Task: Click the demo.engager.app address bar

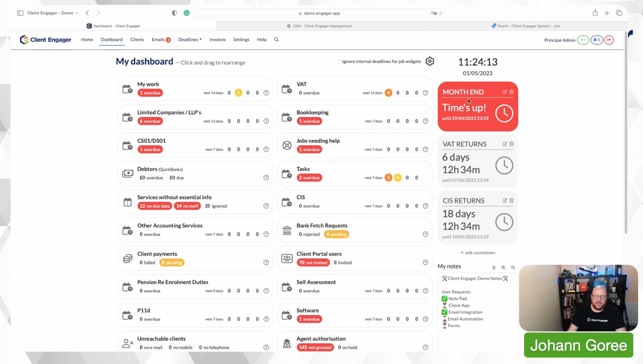Action: click(319, 13)
